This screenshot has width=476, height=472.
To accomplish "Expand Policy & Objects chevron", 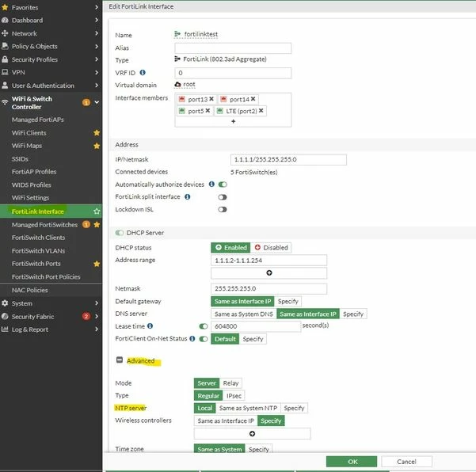I will (97, 46).
